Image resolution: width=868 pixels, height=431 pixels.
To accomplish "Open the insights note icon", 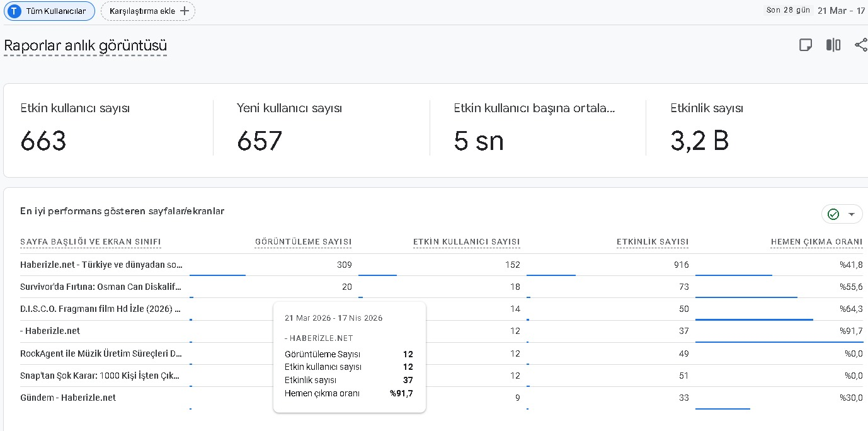I will tap(805, 45).
